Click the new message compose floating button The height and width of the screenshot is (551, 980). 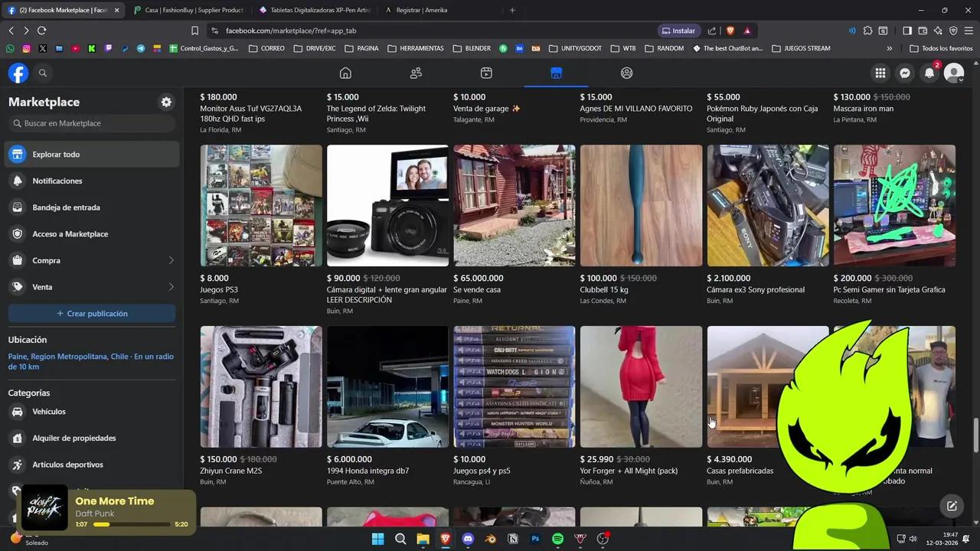tap(952, 506)
